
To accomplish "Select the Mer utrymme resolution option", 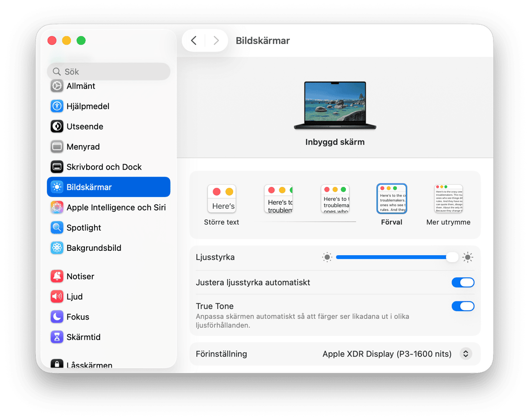I will click(x=448, y=199).
